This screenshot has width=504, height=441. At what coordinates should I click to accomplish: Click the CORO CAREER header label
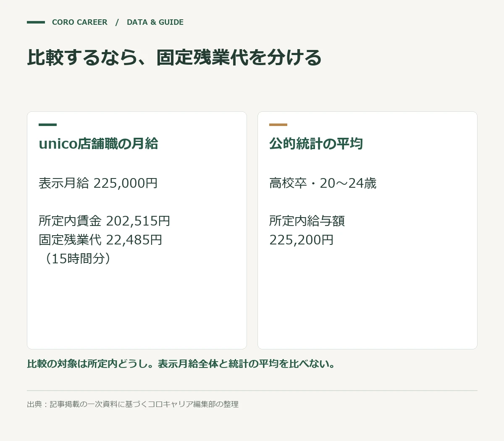[x=79, y=22]
